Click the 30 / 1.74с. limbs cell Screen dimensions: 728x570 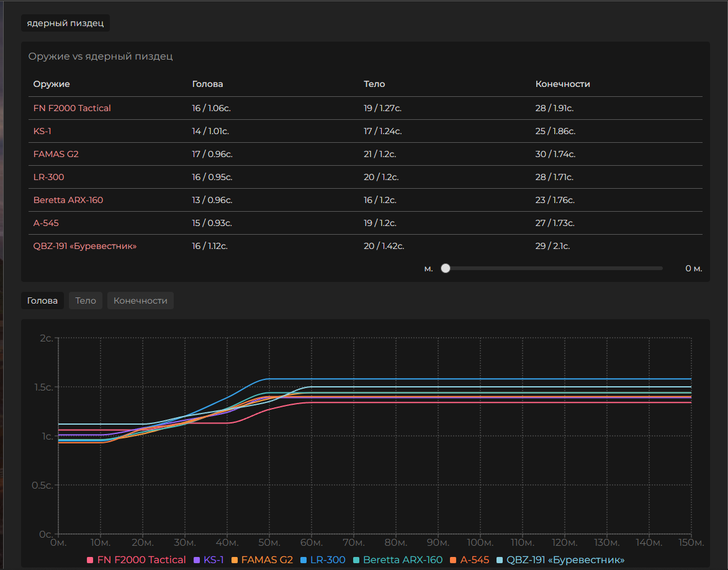tap(555, 154)
